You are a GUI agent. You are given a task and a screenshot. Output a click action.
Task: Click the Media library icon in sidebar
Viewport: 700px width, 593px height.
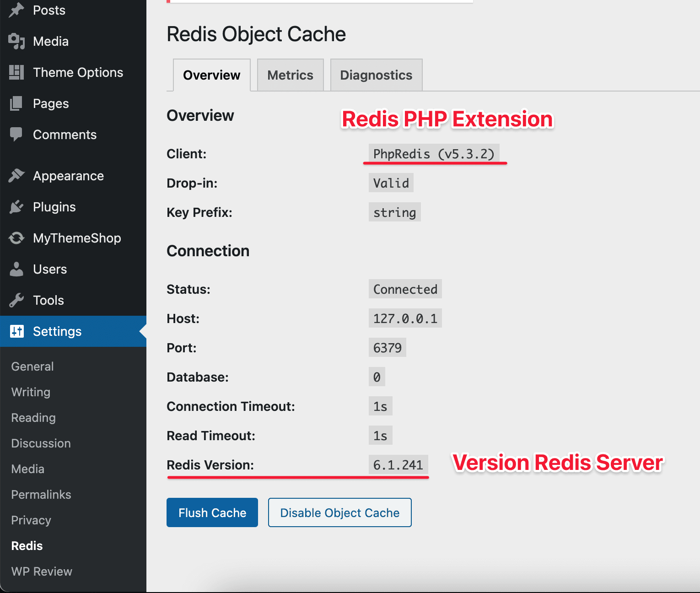16,41
